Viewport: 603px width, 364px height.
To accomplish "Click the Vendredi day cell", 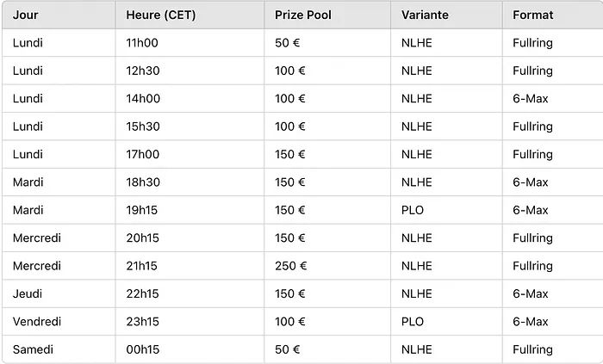I will [x=34, y=322].
